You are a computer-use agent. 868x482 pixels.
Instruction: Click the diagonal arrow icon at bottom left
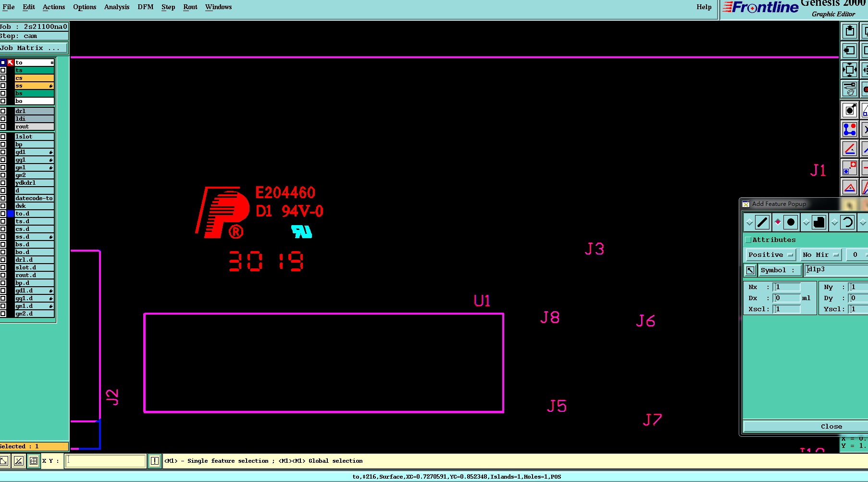click(4, 461)
